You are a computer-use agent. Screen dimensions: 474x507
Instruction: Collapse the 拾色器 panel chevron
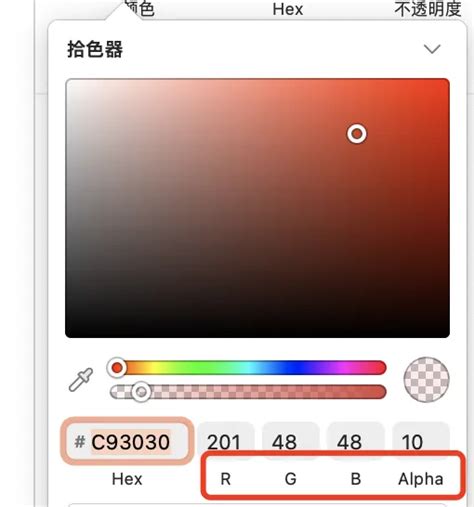click(x=432, y=49)
